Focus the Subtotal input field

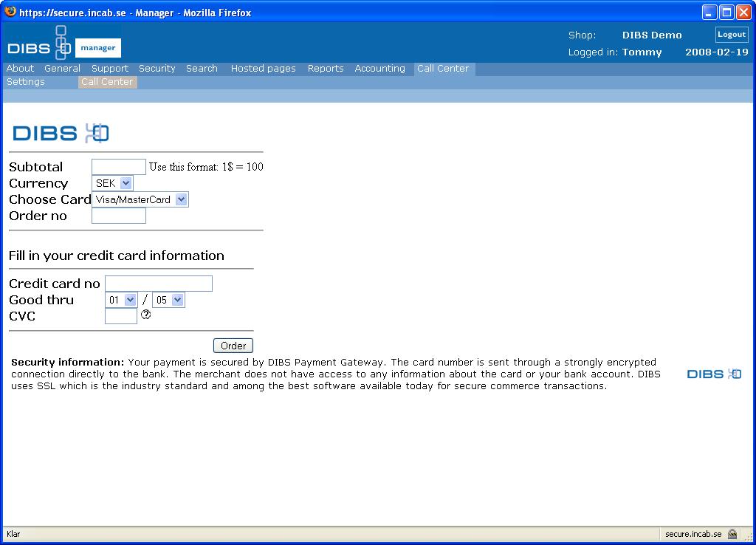pyautogui.click(x=119, y=167)
